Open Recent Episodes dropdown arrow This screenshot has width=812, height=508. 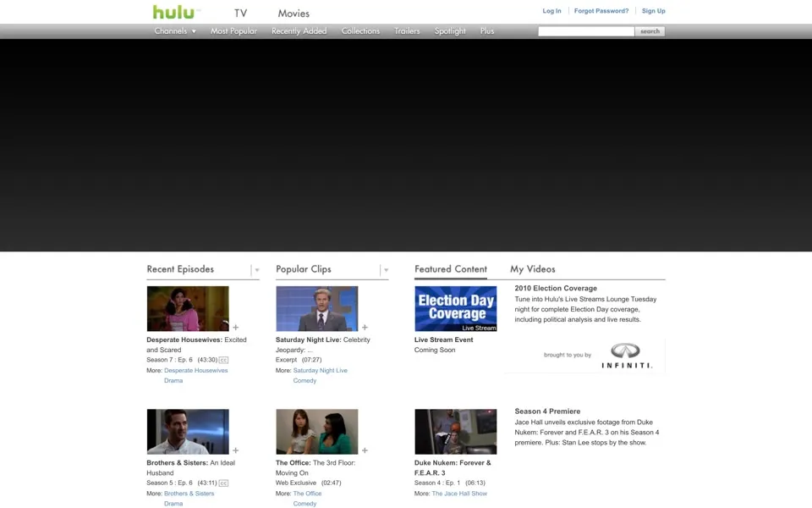tap(257, 270)
